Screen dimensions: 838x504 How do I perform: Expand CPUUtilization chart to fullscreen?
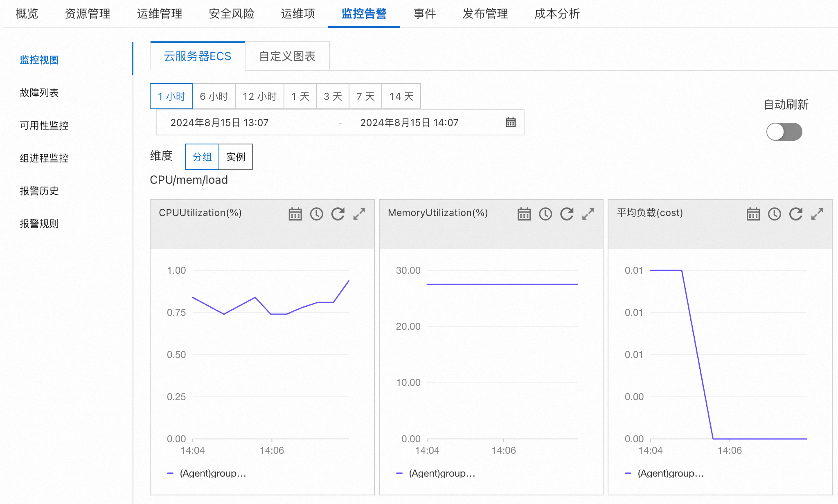pos(359,214)
